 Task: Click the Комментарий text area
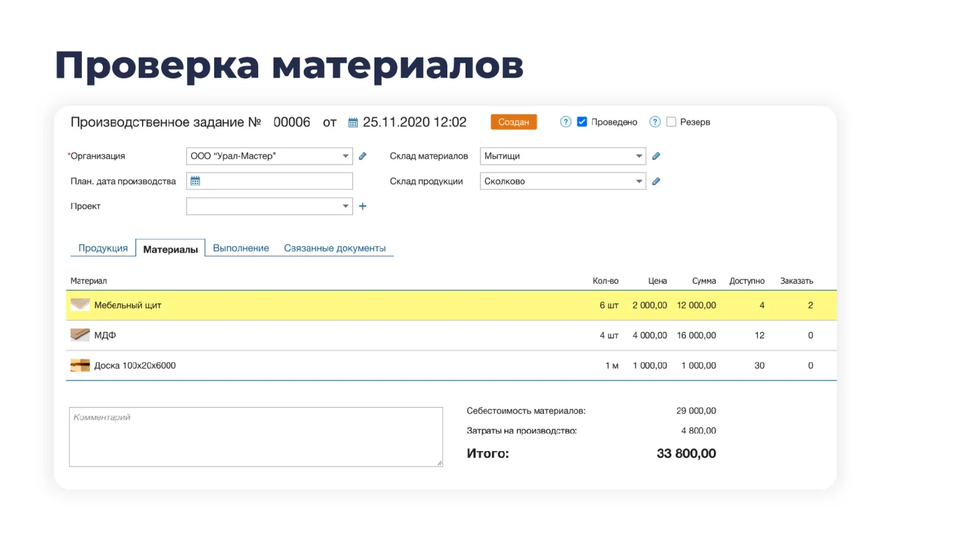(256, 437)
